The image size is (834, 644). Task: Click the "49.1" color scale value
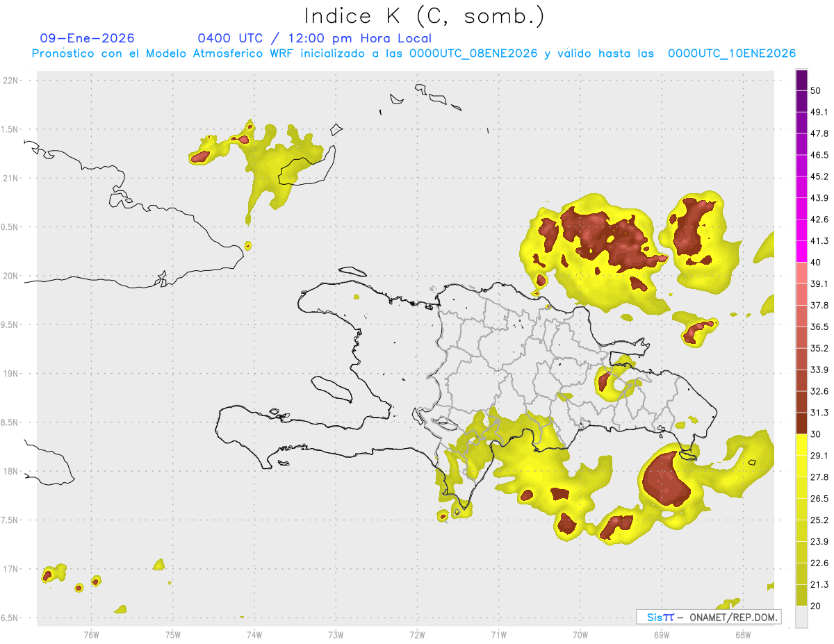(819, 112)
